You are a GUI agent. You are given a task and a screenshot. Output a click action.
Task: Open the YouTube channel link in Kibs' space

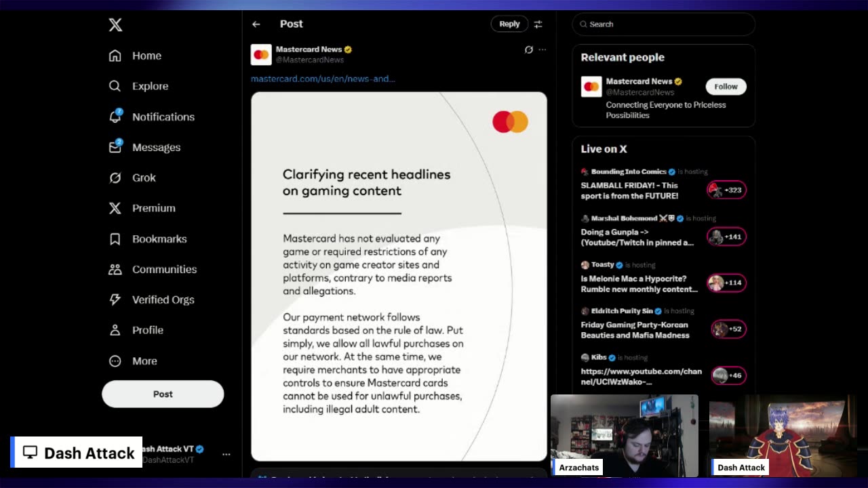pos(641,376)
